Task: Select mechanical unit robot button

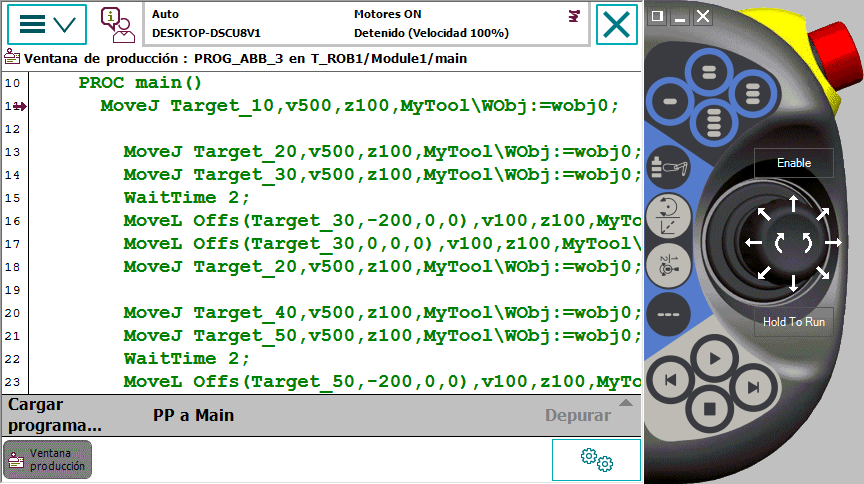Action: pyautogui.click(x=668, y=168)
